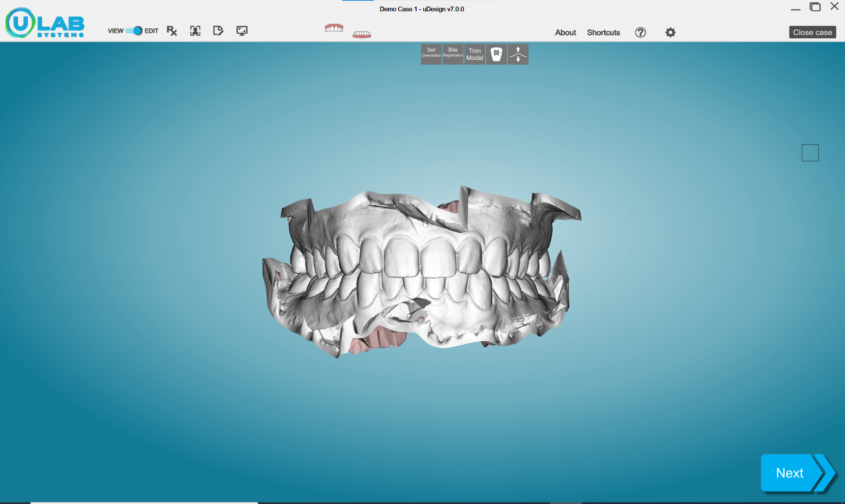845x504 pixels.
Task: Click the empty square box at right
Action: click(x=810, y=153)
